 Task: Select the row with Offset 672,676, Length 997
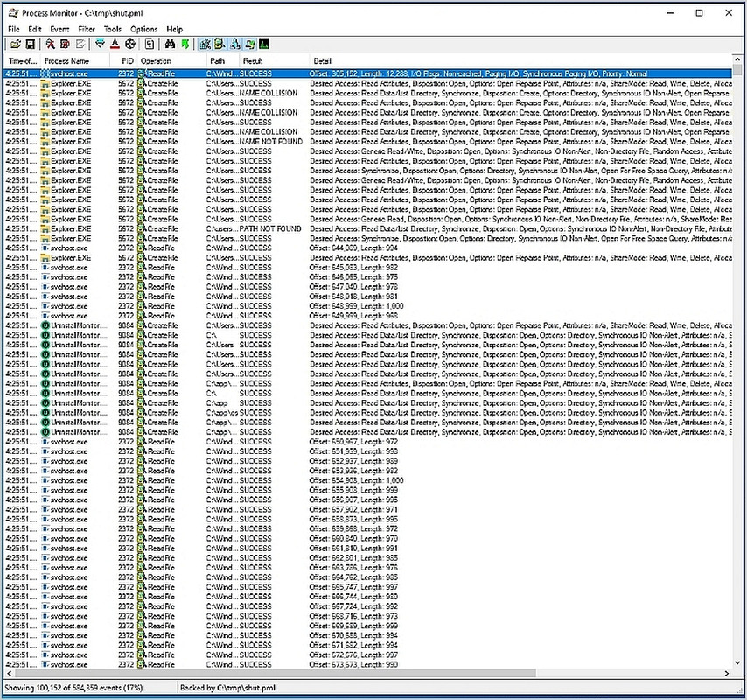tap(367, 654)
